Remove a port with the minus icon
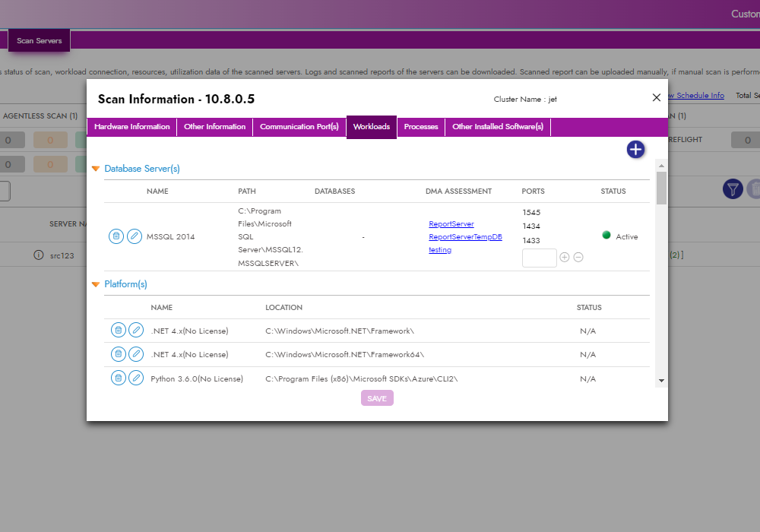This screenshot has width=760, height=532. [578, 258]
